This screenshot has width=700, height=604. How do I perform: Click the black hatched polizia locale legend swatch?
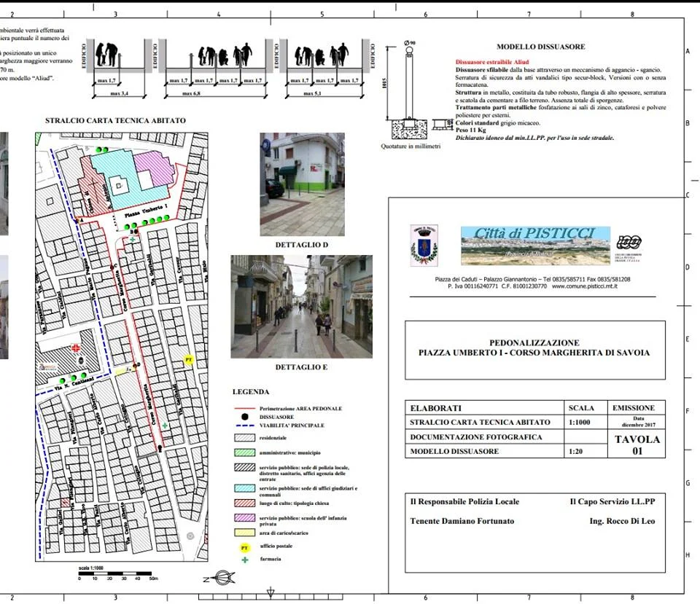click(x=245, y=467)
